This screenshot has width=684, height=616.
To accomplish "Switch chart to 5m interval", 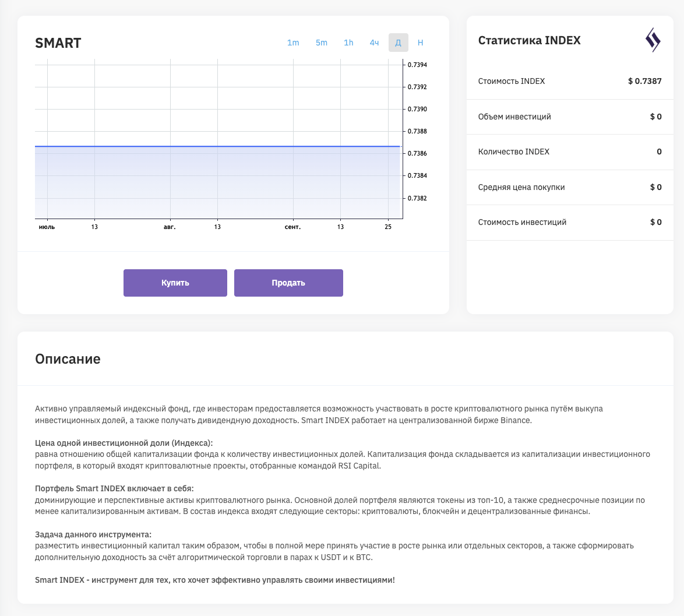I will (x=322, y=43).
